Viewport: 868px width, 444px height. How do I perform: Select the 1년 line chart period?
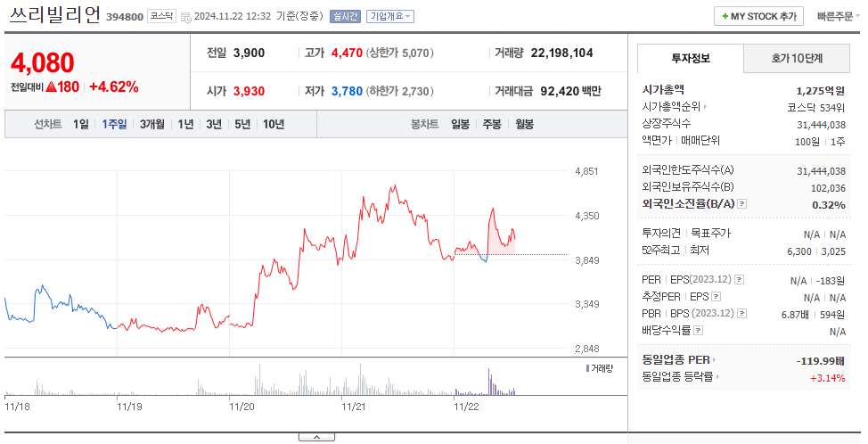coord(185,124)
